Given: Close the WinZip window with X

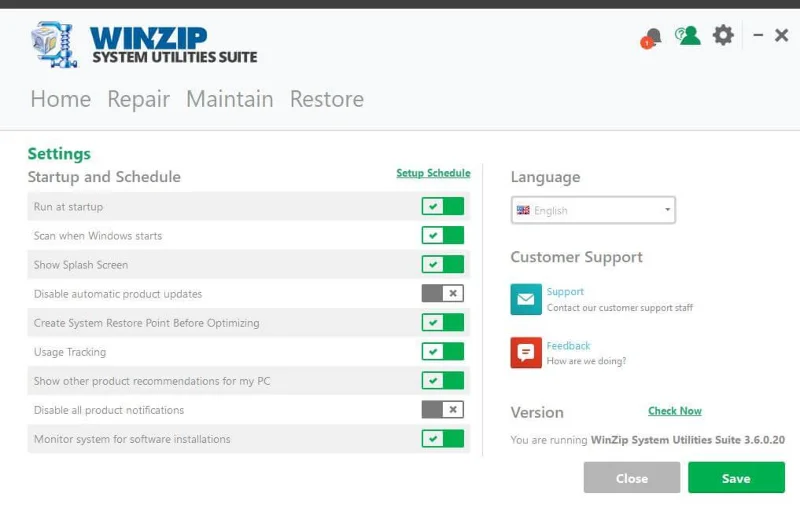Looking at the screenshot, I should [x=781, y=35].
